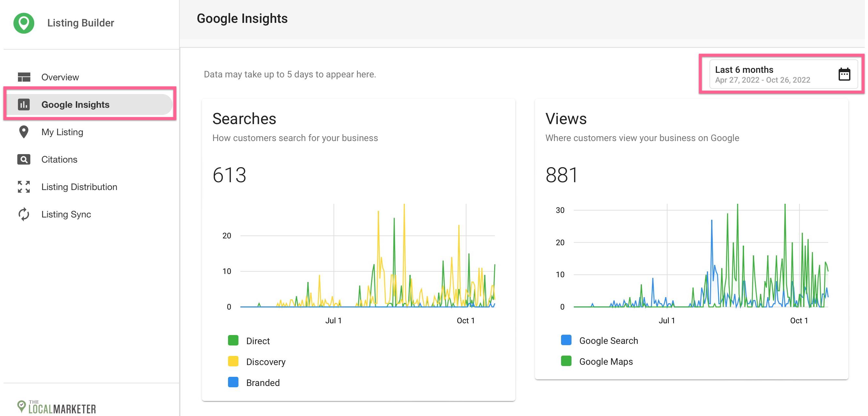Image resolution: width=868 pixels, height=416 pixels.
Task: Toggle the Branded series blue legend swatch
Action: point(233,382)
